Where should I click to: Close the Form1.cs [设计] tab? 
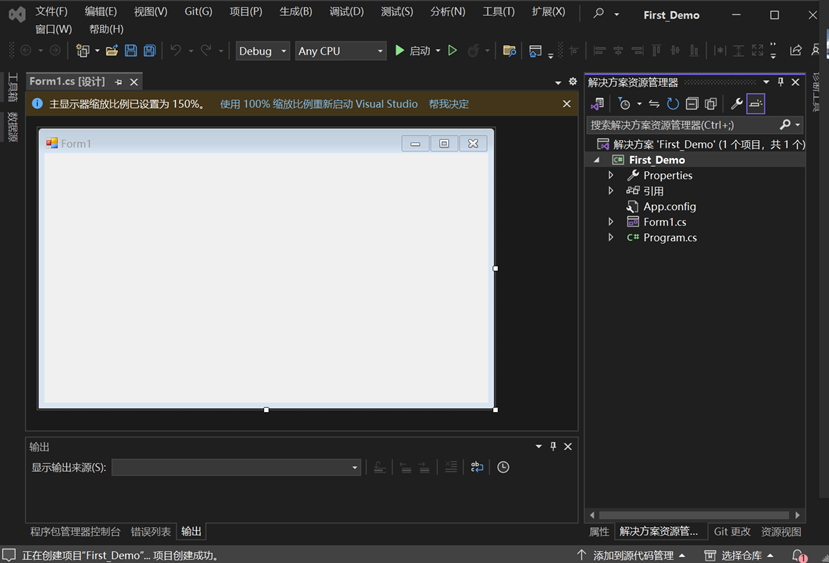click(134, 82)
